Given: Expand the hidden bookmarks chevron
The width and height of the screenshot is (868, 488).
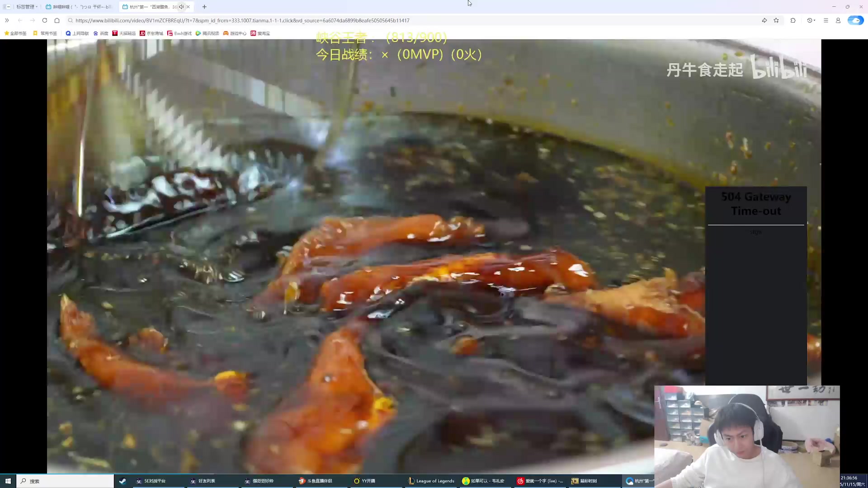Looking at the screenshot, I should coord(7,20).
